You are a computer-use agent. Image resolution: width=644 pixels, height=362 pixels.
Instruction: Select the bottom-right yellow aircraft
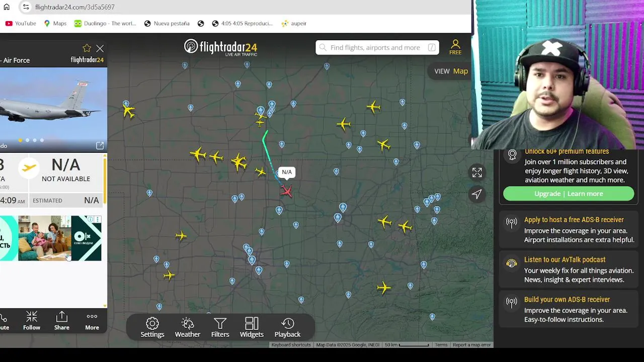384,288
